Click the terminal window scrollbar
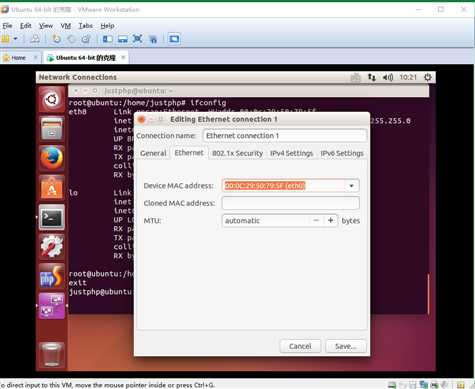The height and width of the screenshot is (389, 475). (x=428, y=294)
